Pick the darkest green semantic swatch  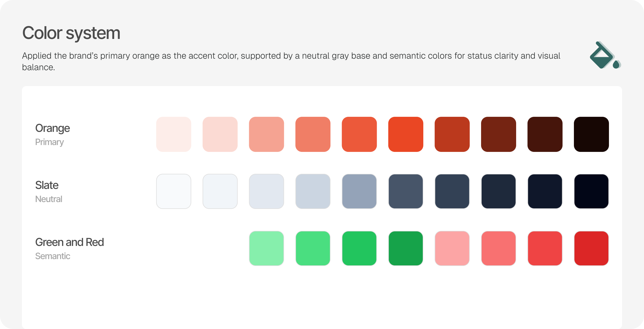406,248
